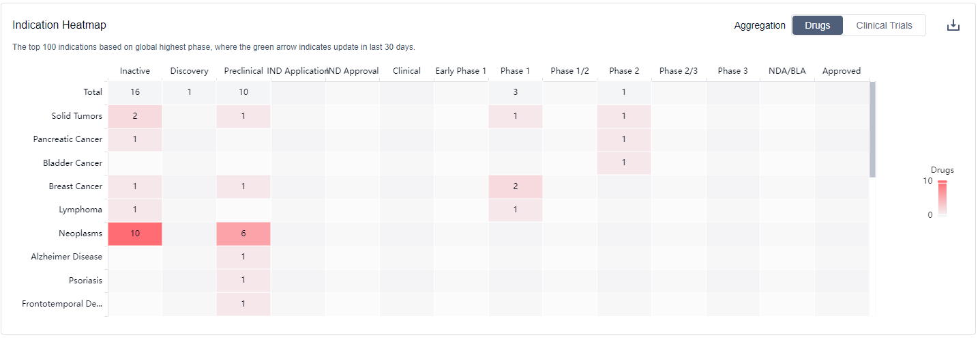Click the Drugs color gradient legend bar
Screen dimensions: 980x338
point(942,199)
